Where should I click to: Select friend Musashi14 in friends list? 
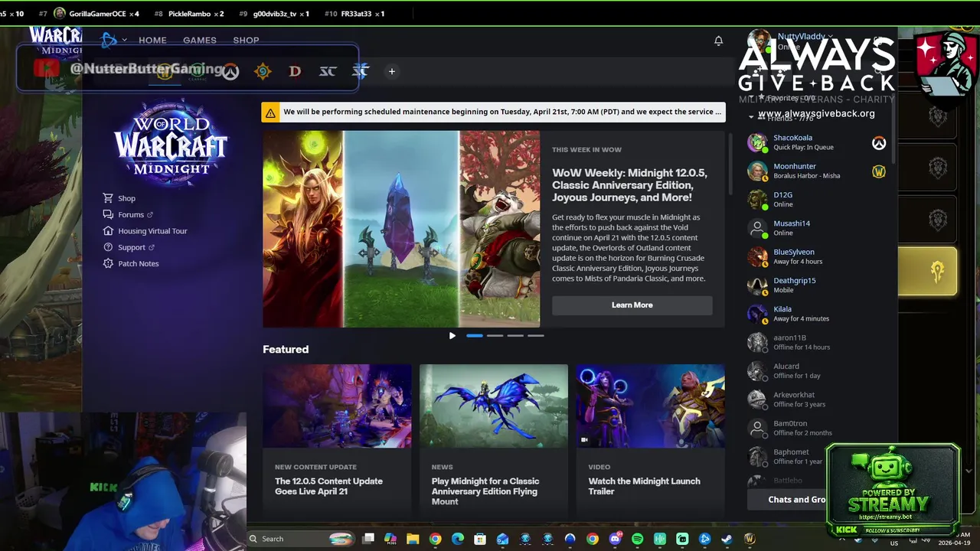coord(816,228)
